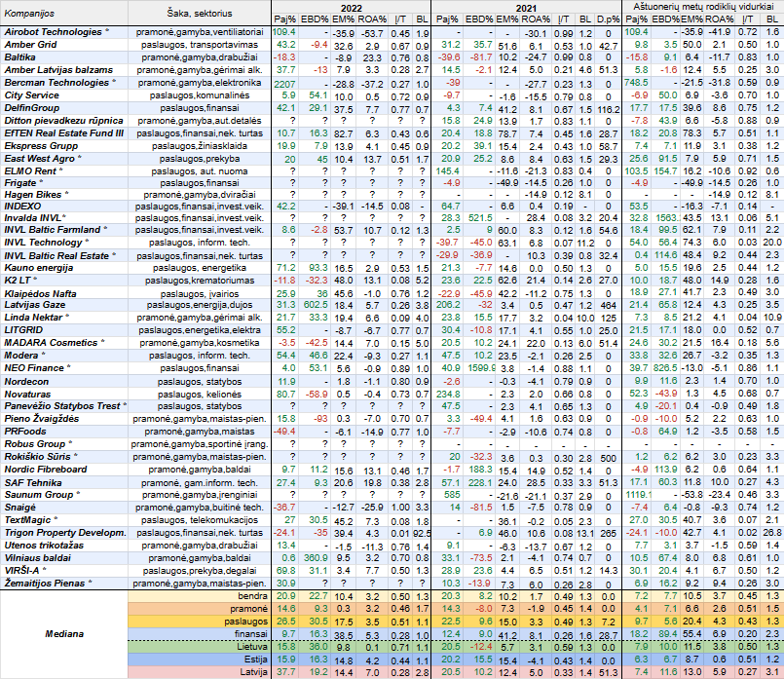The height and width of the screenshot is (679, 784).
Task: Select 'Žemaitijos Pienas' company cell
Action: [x=64, y=584]
